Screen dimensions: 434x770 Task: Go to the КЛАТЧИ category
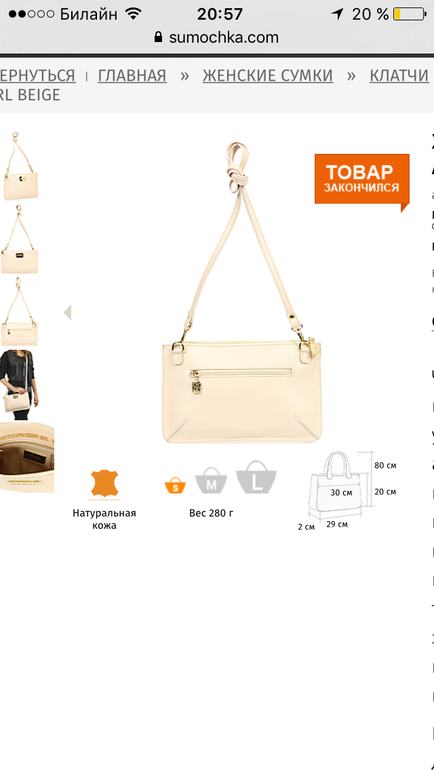(399, 76)
